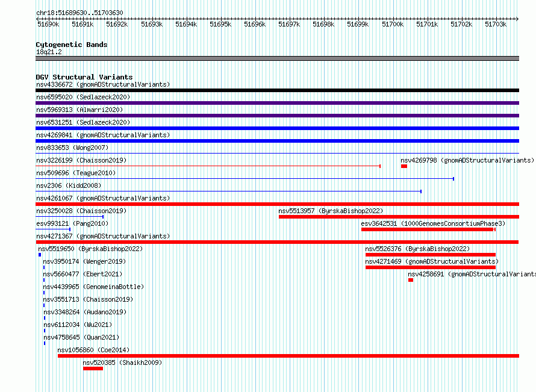
Task: Click the red esv3642531 variant bar
Action: [428, 229]
